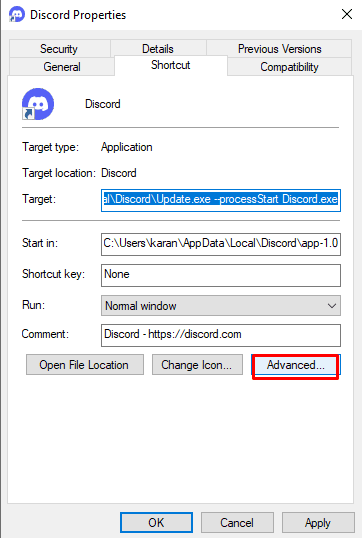Select the Previous Versions tab

coord(280,49)
